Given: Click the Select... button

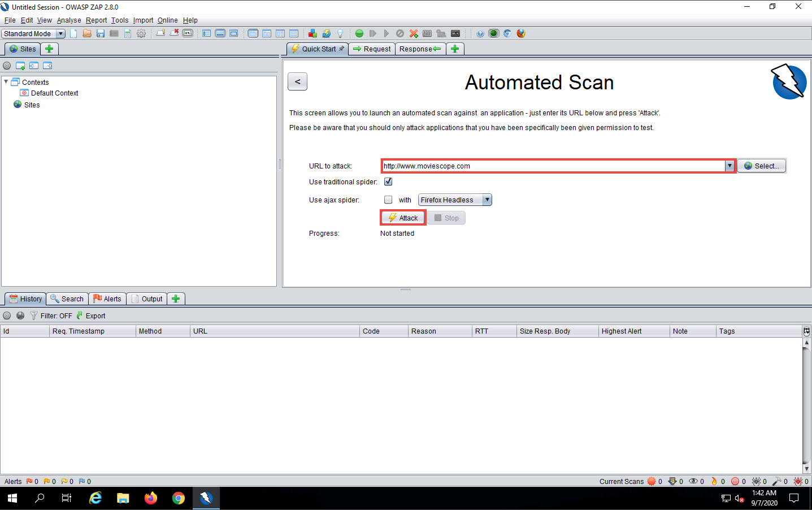Looking at the screenshot, I should (x=761, y=166).
